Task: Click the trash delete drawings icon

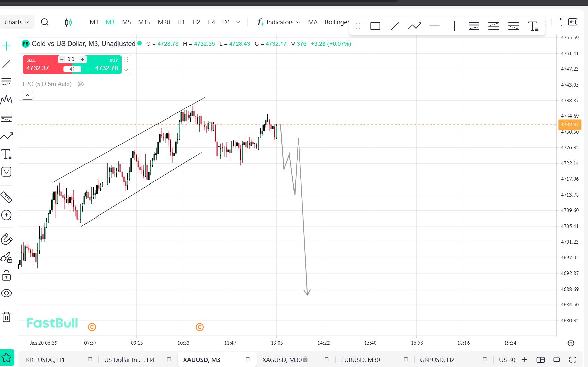Action: (x=6, y=317)
